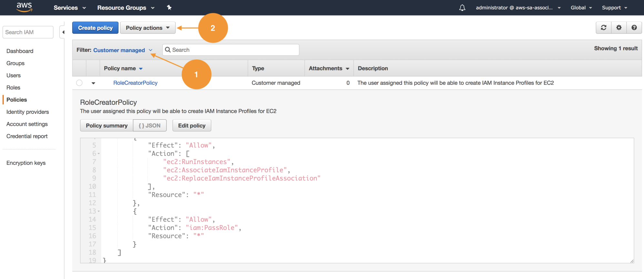644x279 pixels.
Task: Open the table settings gear
Action: coord(619,27)
